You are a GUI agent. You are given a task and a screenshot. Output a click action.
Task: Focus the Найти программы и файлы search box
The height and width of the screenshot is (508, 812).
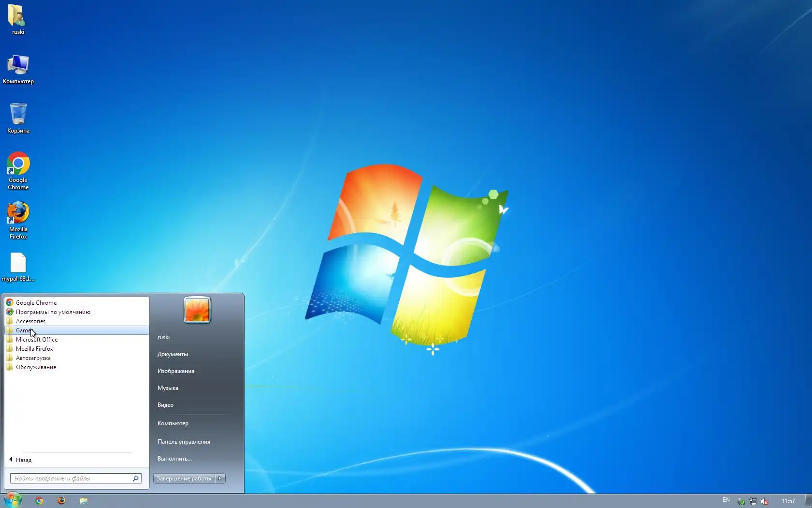[76, 478]
